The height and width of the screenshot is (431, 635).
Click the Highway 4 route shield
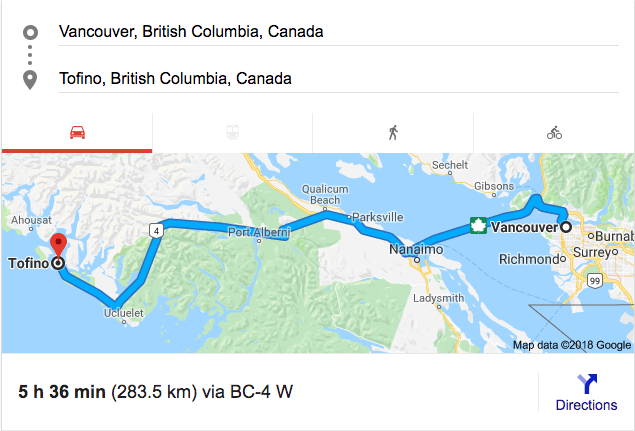point(156,231)
